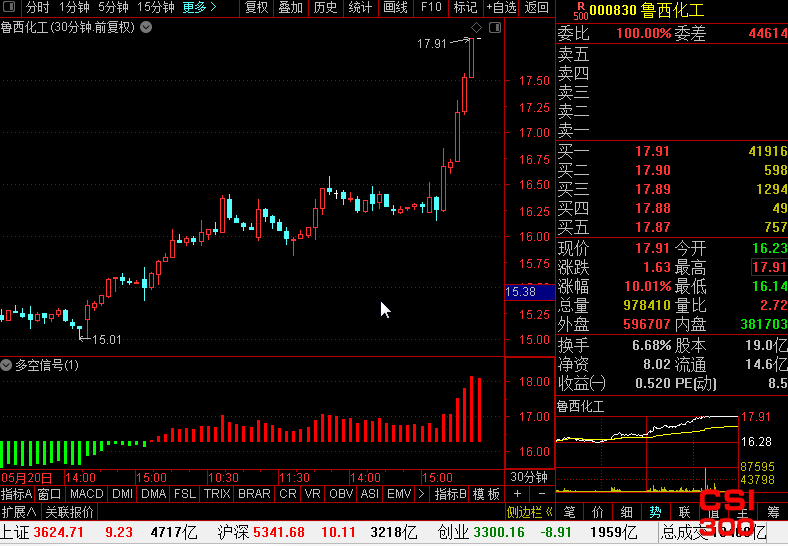The width and height of the screenshot is (788, 546).
Task: Switch to the 分时 intraday chart
Action: pyautogui.click(x=37, y=7)
